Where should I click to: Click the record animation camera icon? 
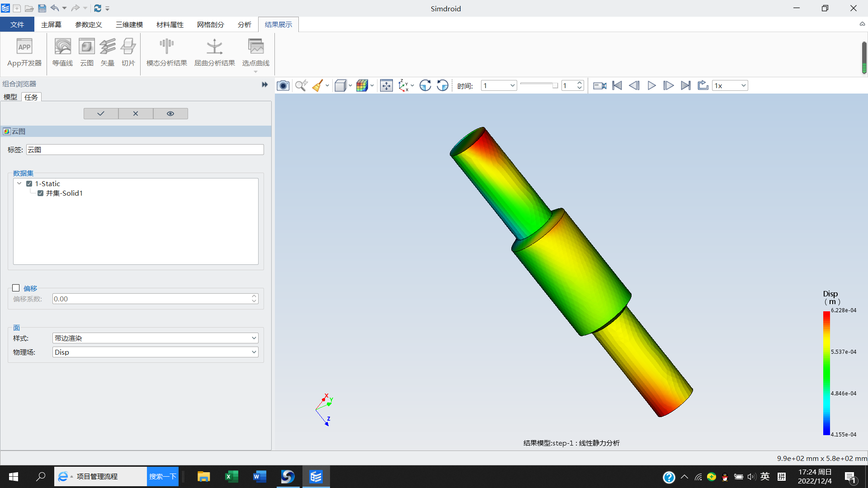point(600,85)
